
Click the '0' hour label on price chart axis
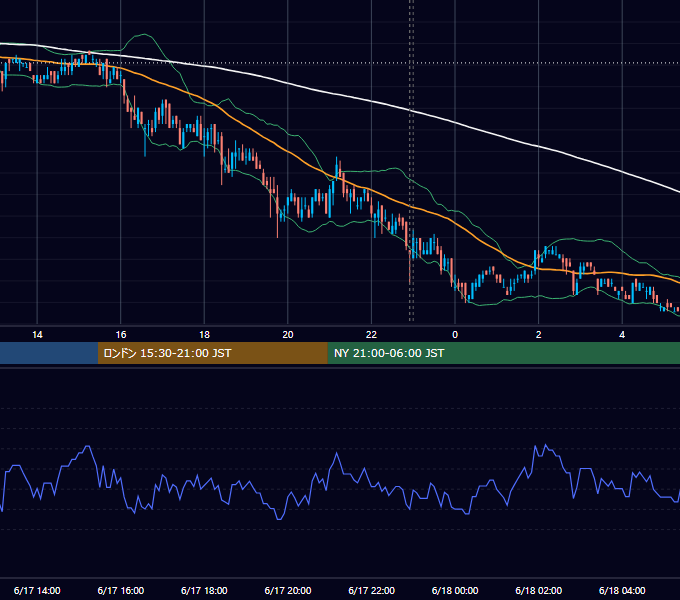[455, 335]
